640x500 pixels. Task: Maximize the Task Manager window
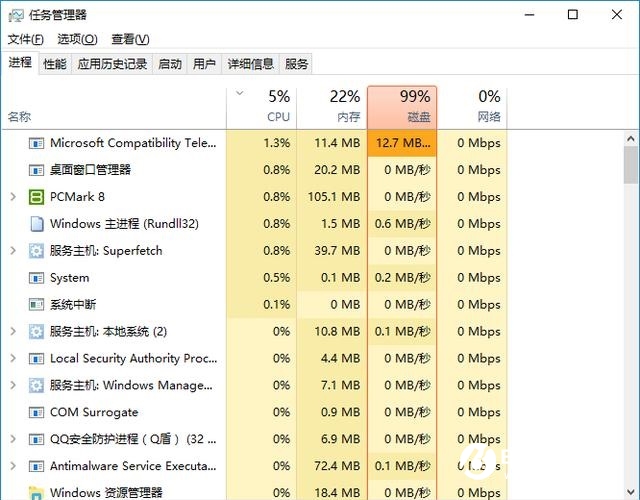coord(573,15)
